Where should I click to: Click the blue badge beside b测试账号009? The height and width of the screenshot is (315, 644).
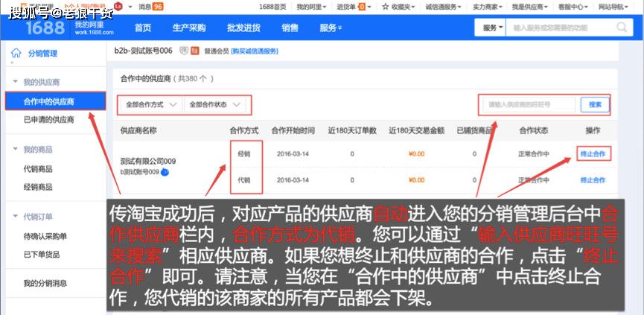point(165,172)
